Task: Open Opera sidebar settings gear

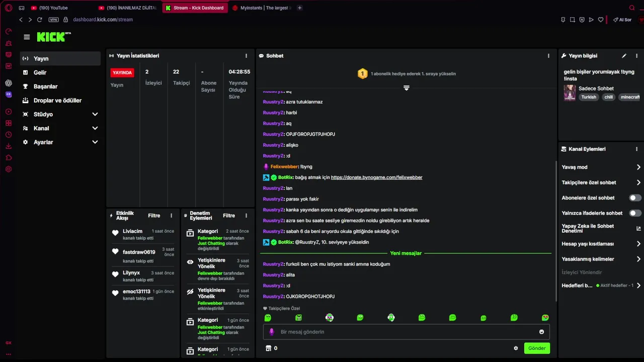Action: 9,169
